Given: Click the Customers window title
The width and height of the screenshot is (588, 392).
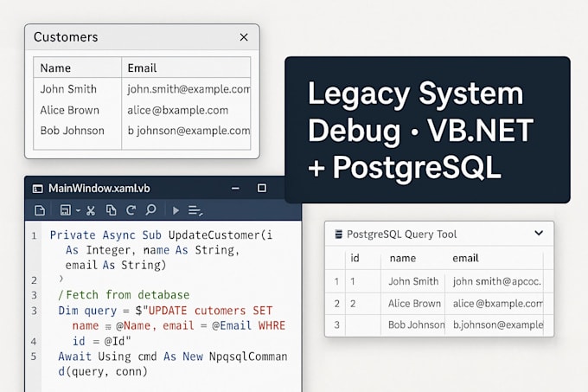Looking at the screenshot, I should [66, 37].
